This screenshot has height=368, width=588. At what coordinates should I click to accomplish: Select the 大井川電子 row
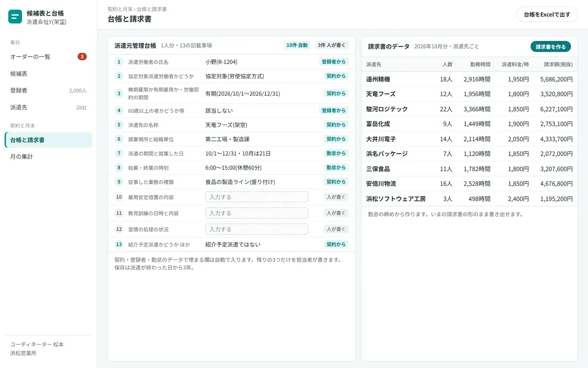coord(469,139)
